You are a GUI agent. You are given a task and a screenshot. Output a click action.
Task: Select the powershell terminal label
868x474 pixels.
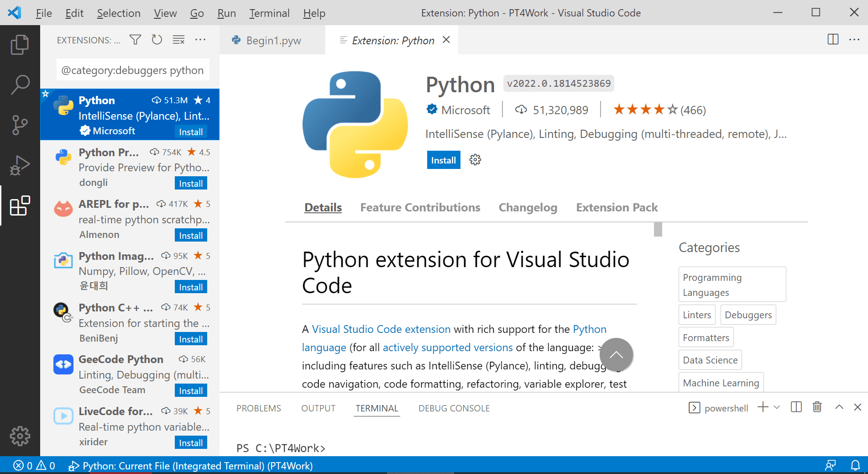(726, 408)
